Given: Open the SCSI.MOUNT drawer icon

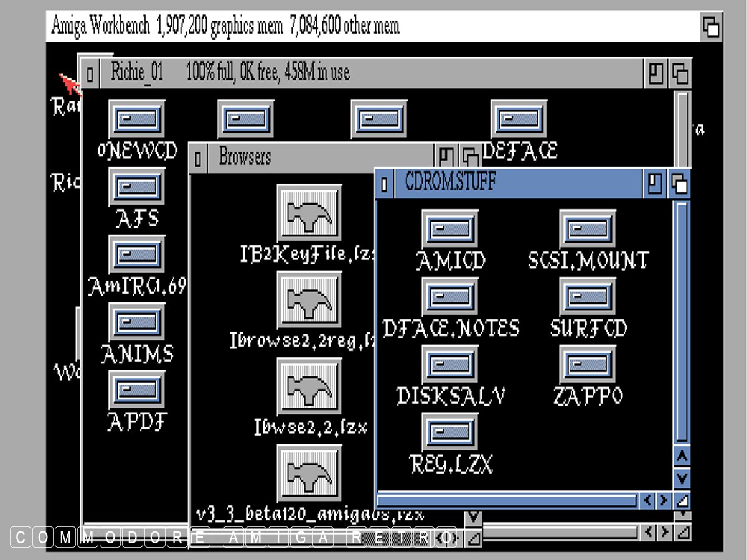Looking at the screenshot, I should tap(588, 229).
